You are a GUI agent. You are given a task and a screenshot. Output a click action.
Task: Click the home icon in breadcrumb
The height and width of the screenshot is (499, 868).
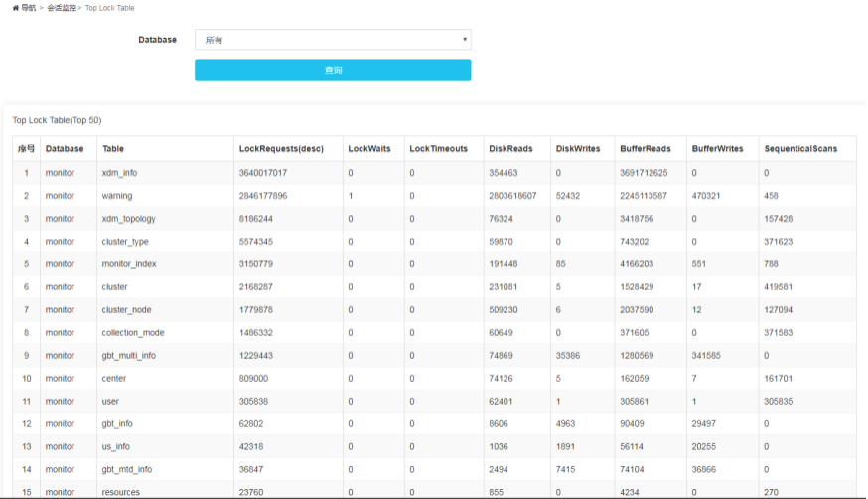pyautogui.click(x=16, y=8)
